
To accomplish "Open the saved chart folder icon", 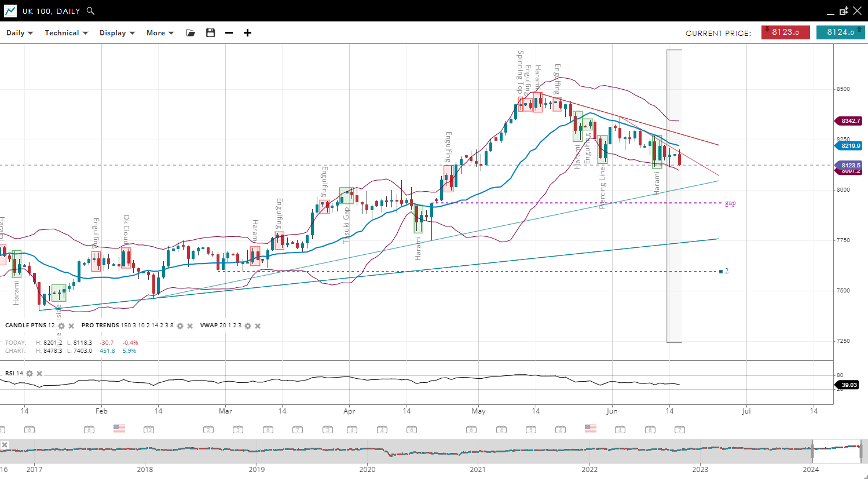I will coord(191,33).
